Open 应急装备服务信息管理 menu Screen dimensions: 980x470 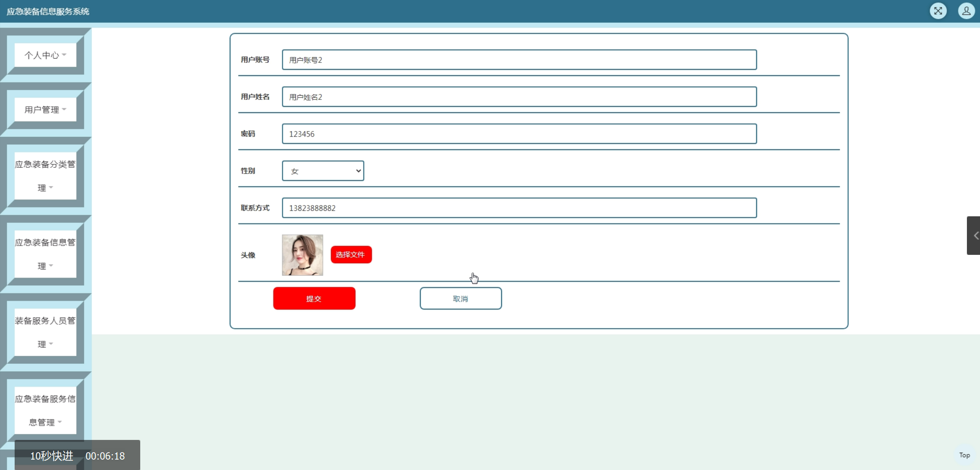coord(45,410)
